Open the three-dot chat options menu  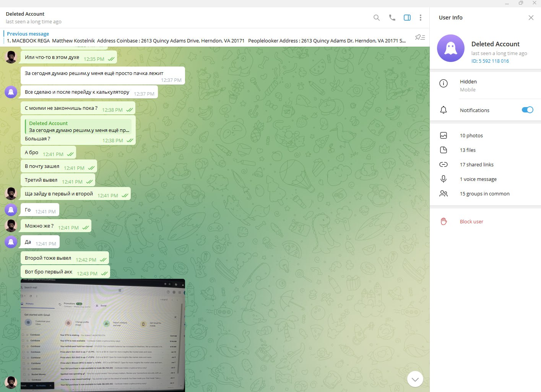pos(421,18)
